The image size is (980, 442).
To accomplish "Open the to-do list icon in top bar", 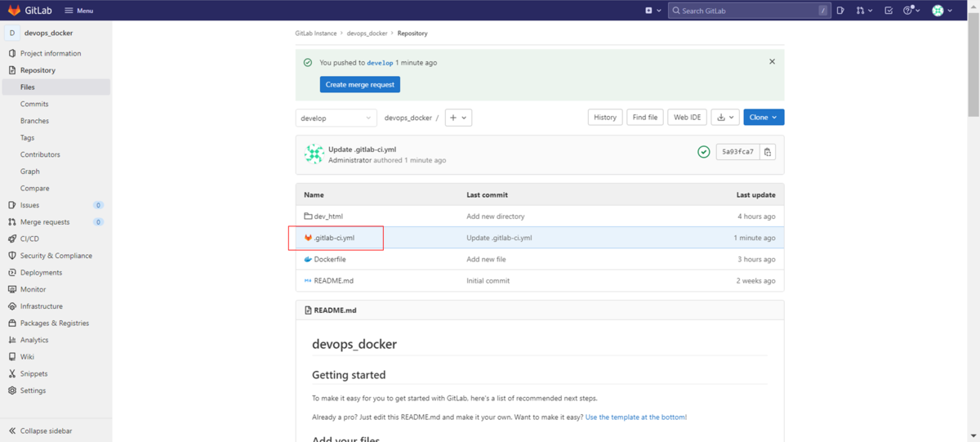I will pos(889,11).
